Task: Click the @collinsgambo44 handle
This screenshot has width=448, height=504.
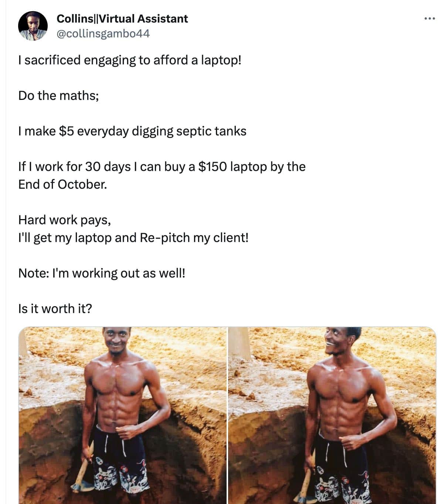Action: point(103,34)
